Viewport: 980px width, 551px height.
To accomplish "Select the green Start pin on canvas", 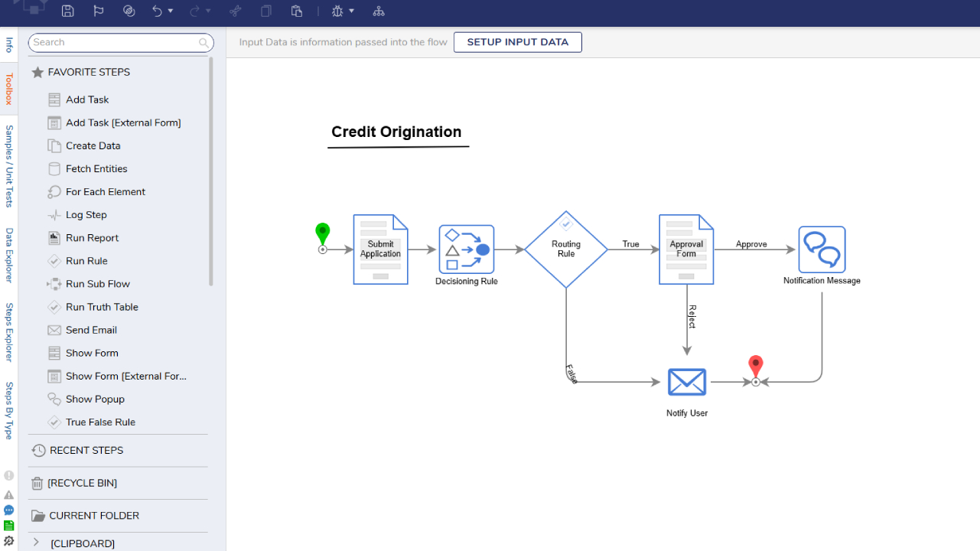I will click(x=323, y=238).
